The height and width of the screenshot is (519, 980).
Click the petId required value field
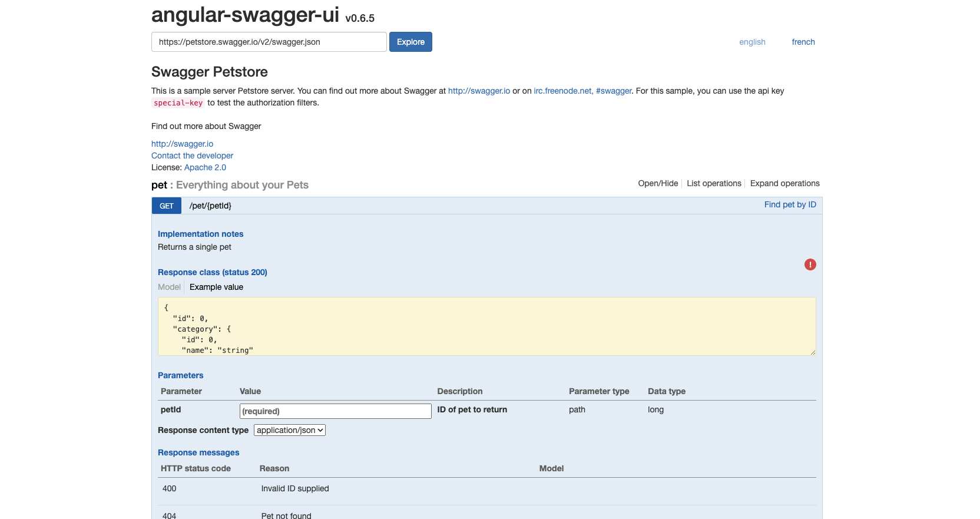(335, 411)
